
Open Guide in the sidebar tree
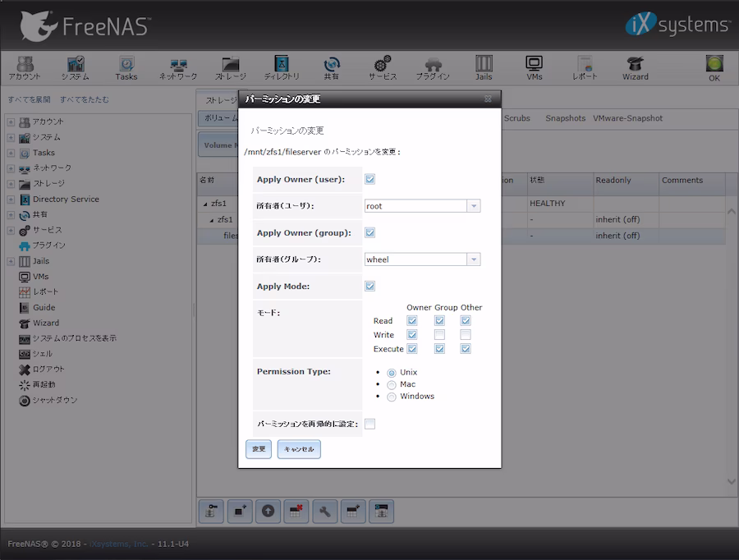[x=44, y=307]
